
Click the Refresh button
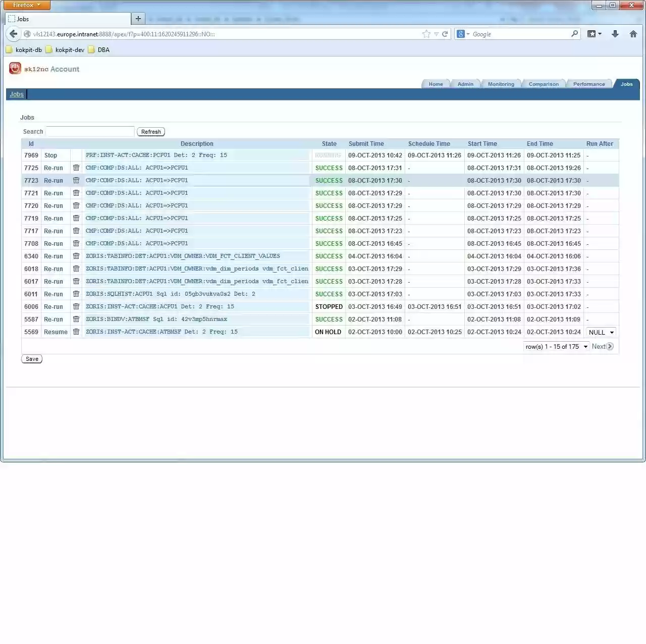click(x=150, y=131)
